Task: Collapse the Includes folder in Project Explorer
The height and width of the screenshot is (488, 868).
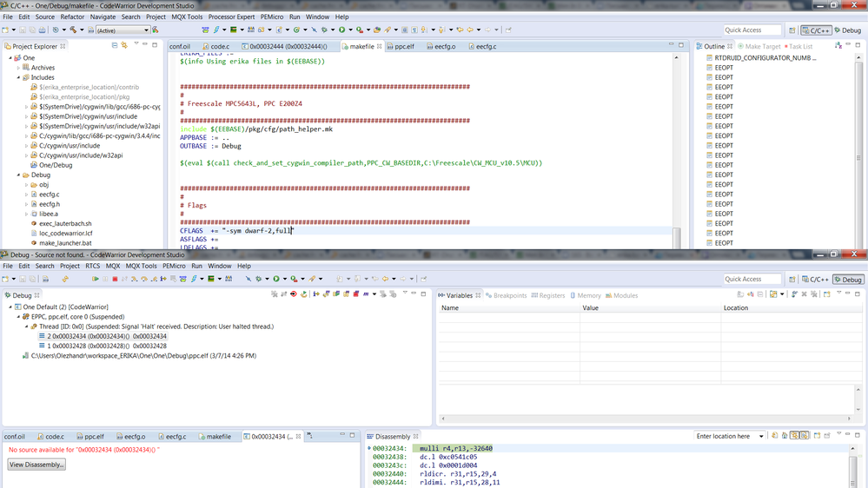Action: [x=18, y=77]
